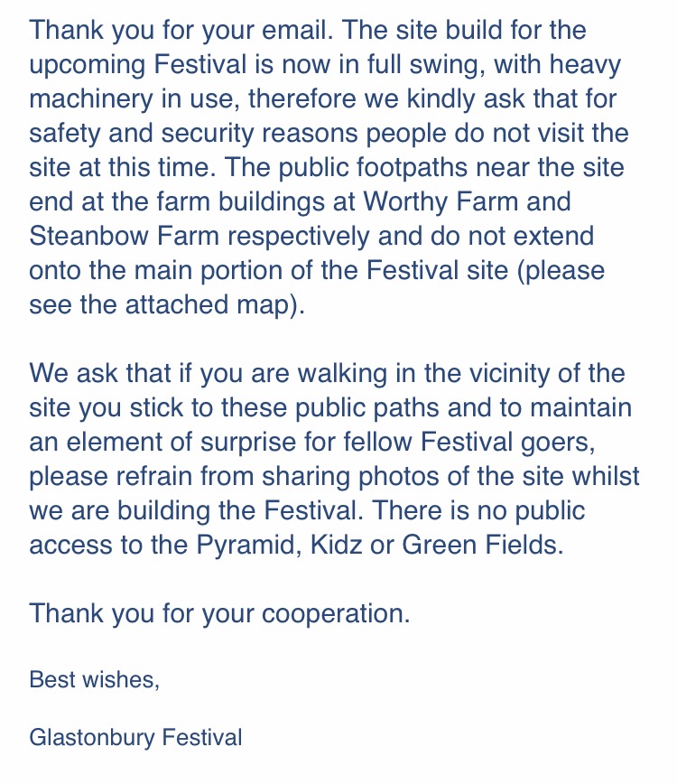Click the opening 'Thank you for your email.' sentence
This screenshot has height=784, width=677.
(181, 30)
